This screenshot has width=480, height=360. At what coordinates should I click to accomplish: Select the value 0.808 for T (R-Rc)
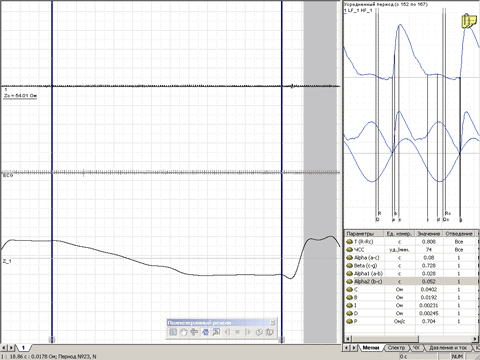429,242
